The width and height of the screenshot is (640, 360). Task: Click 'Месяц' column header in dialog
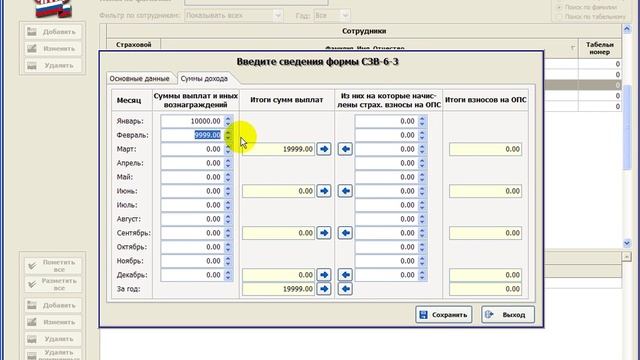(x=129, y=100)
